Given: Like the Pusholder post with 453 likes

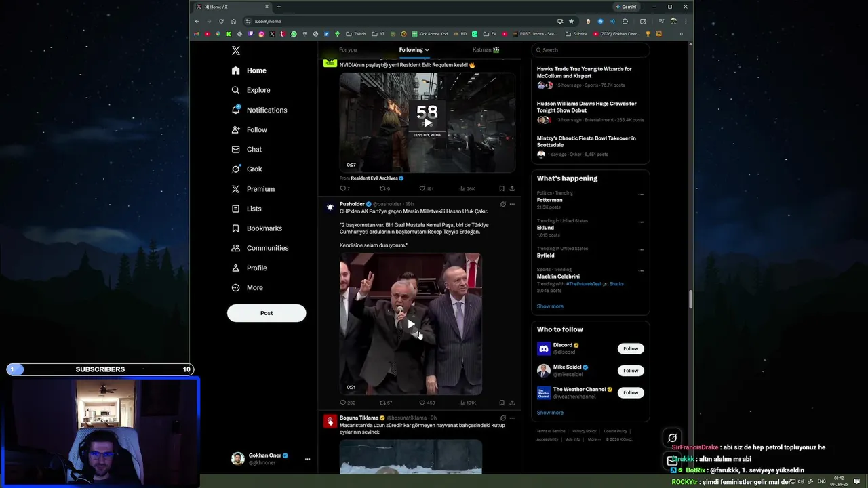Looking at the screenshot, I should pyautogui.click(x=427, y=403).
